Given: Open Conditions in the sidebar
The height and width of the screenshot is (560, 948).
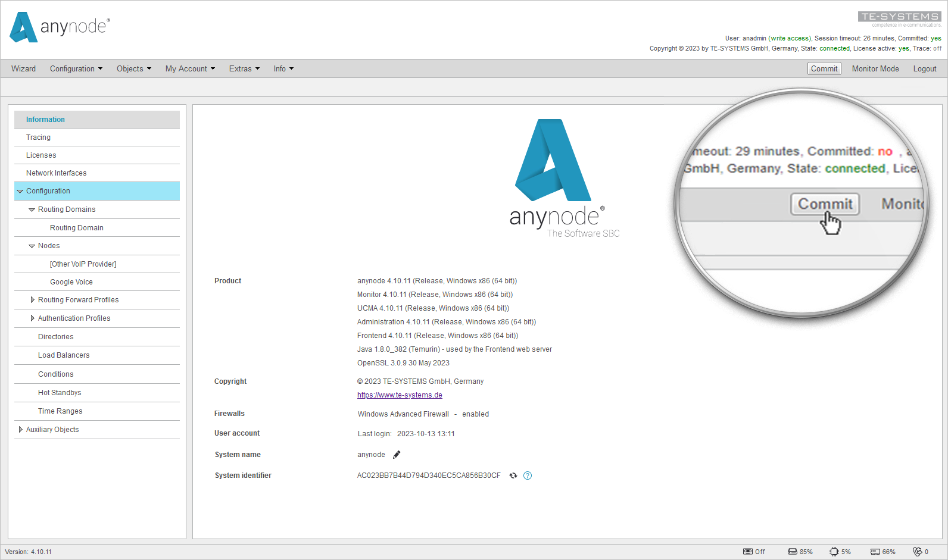Looking at the screenshot, I should [x=97, y=374].
